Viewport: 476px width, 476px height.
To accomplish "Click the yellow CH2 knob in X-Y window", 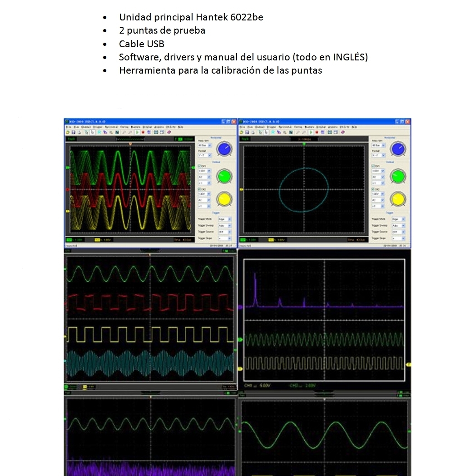I will 398,198.
